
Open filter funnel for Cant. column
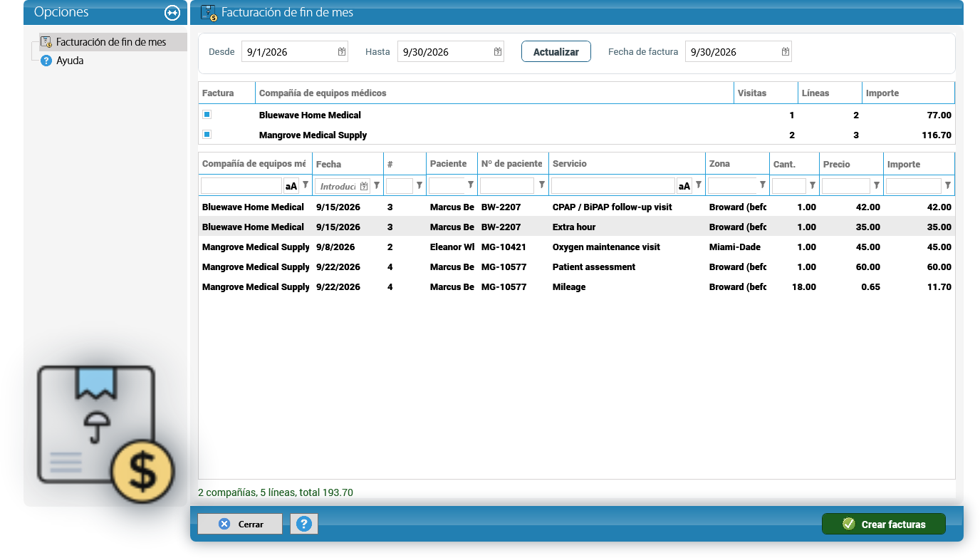click(813, 185)
